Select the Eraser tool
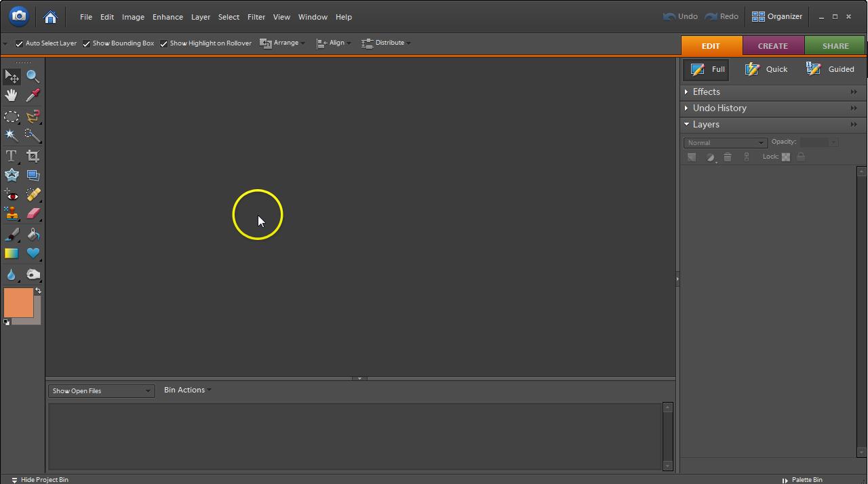Viewport: 868px width, 484px height. (x=33, y=214)
